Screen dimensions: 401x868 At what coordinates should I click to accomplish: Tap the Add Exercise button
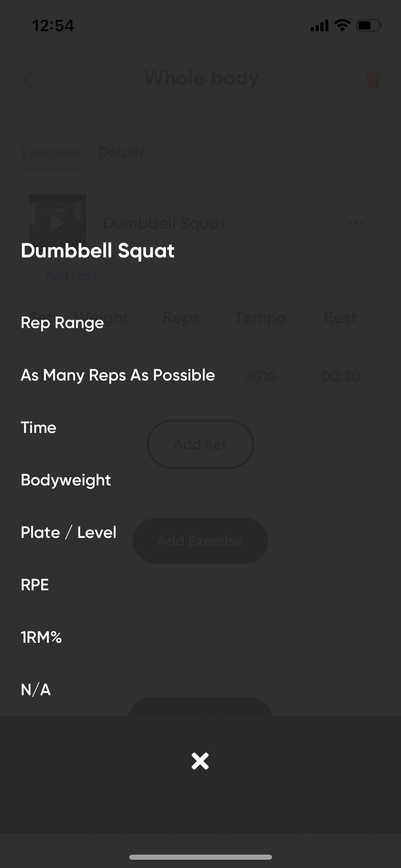[x=200, y=541]
